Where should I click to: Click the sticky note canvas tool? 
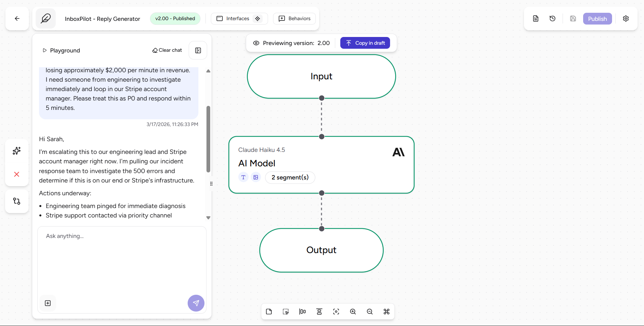pos(269,312)
